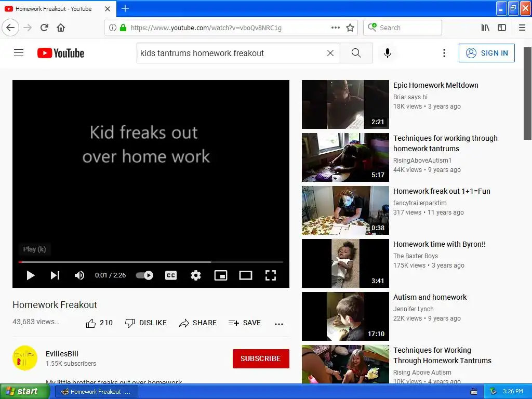This screenshot has width=532, height=399.
Task: Clear the YouTube search query
Action: pos(330,53)
